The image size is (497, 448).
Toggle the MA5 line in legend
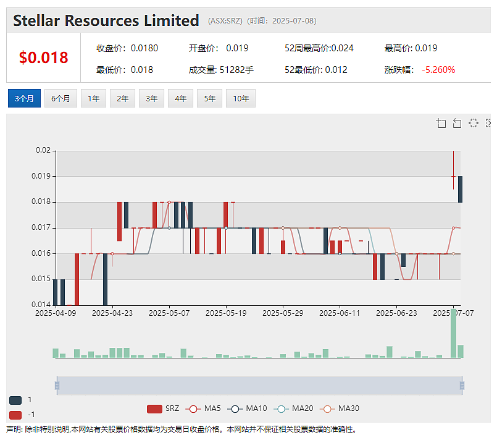coord(203,408)
